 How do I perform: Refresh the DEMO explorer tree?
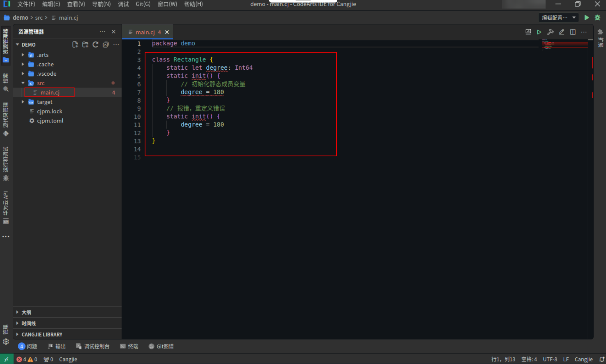click(x=95, y=45)
